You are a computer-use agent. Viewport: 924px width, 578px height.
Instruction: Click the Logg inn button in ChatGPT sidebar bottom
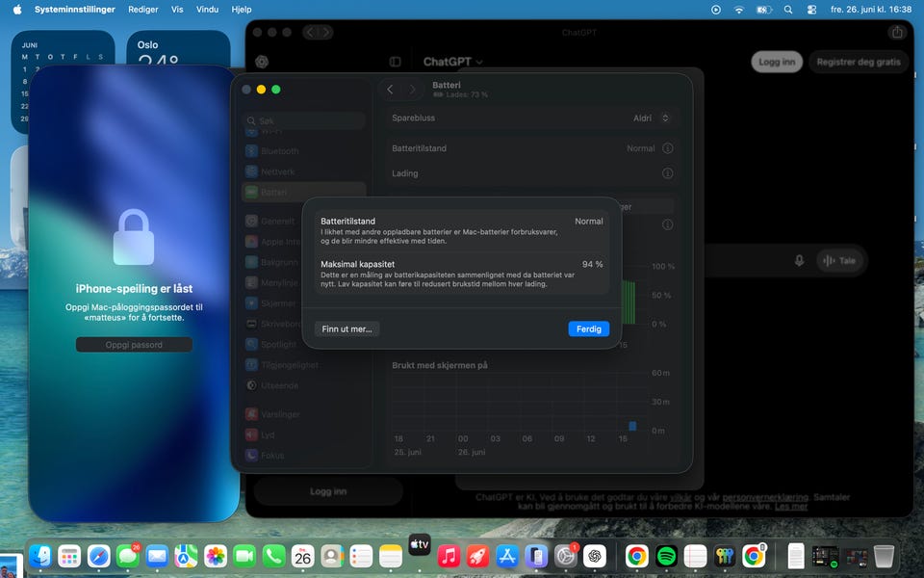[328, 491]
